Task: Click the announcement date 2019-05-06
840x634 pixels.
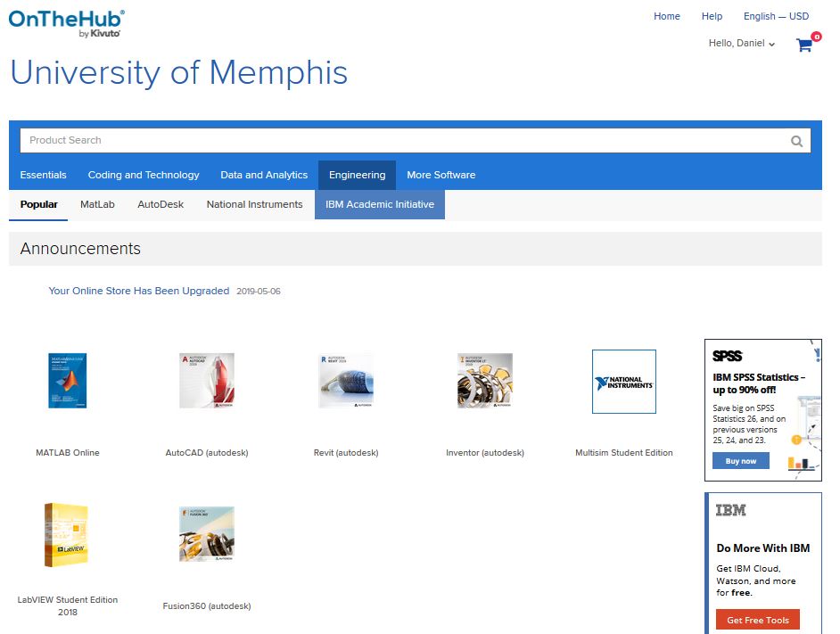Action: tap(259, 292)
